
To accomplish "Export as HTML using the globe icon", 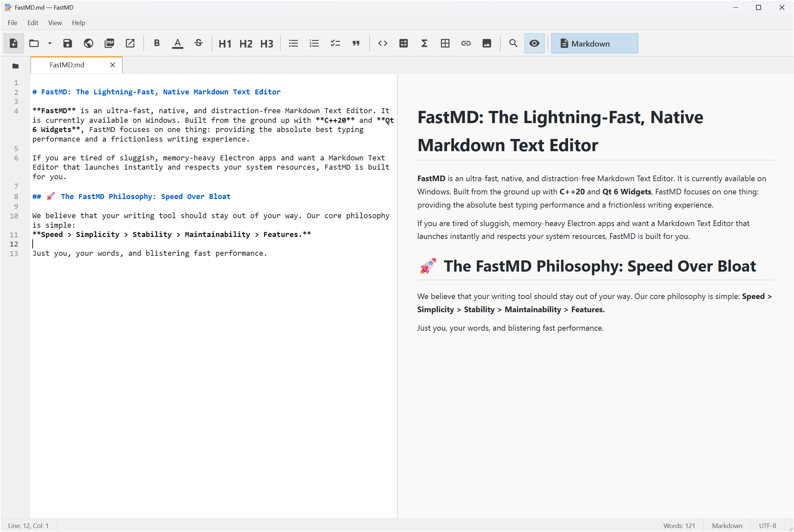I will pos(88,44).
